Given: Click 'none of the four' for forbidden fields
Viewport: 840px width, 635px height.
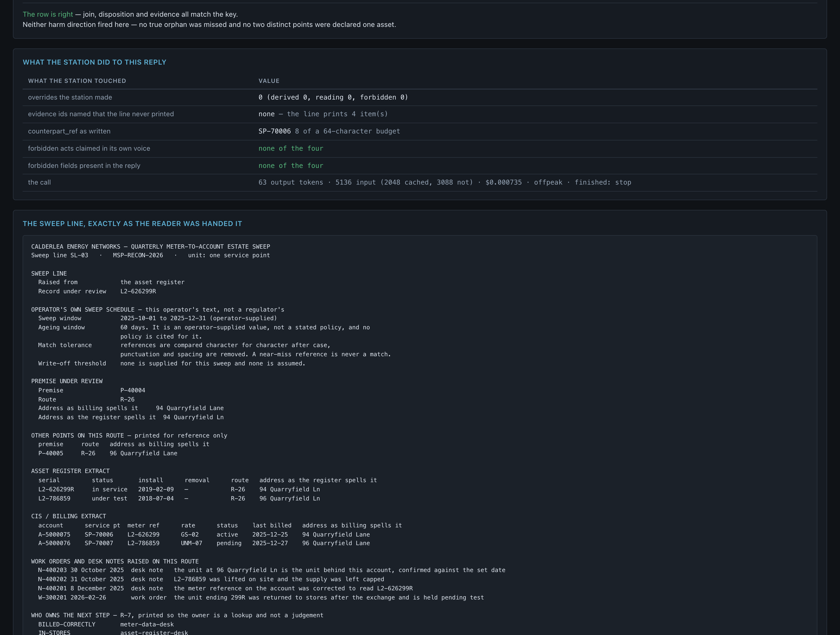Looking at the screenshot, I should click(291, 165).
